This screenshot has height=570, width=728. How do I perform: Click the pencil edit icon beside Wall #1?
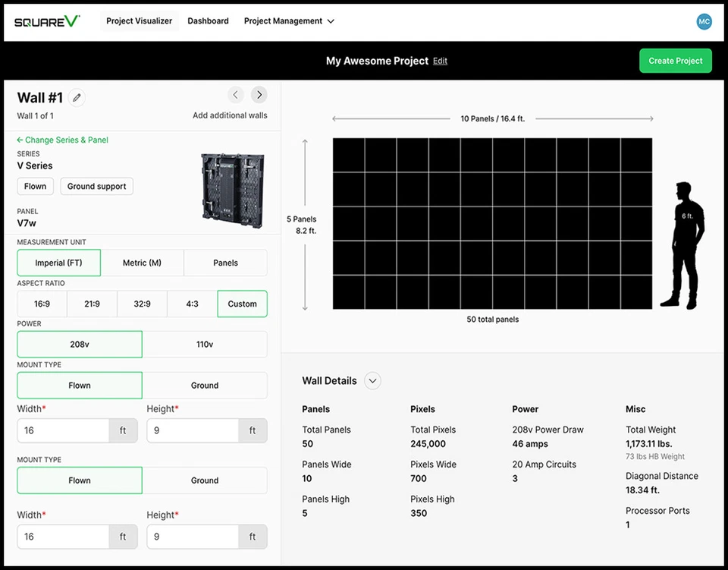77,98
